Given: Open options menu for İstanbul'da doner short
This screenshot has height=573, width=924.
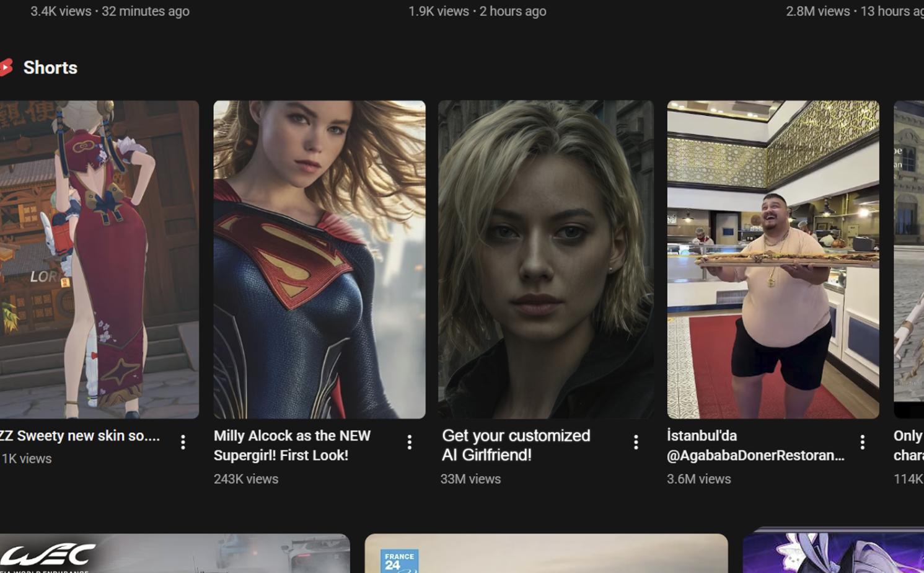Looking at the screenshot, I should [862, 442].
